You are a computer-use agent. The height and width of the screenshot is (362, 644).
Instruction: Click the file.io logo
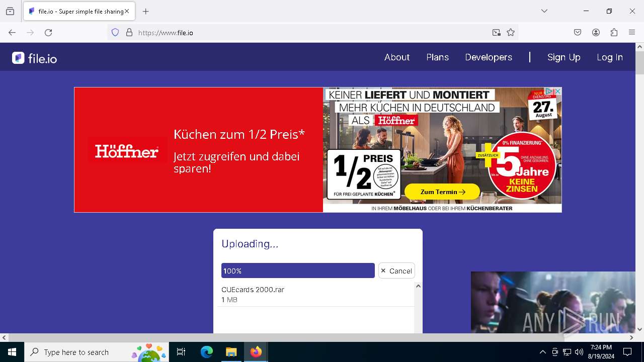pos(34,58)
